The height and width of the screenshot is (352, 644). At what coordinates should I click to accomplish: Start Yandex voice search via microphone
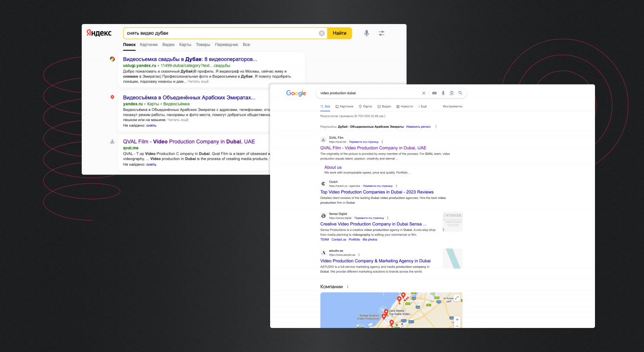[x=367, y=33]
